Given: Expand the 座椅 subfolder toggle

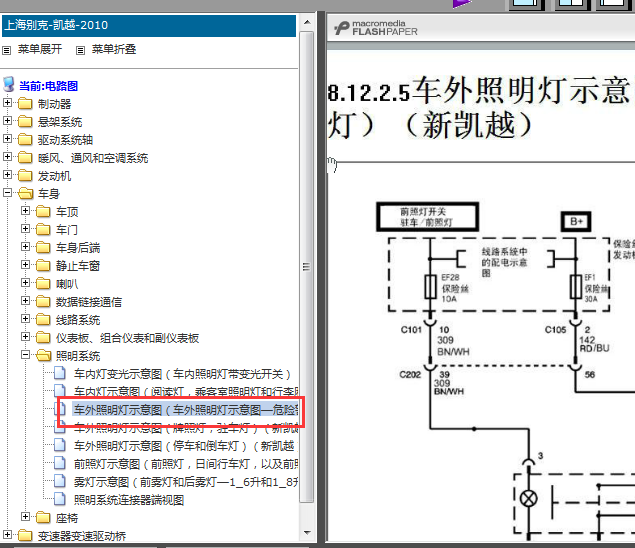Looking at the screenshot, I should pyautogui.click(x=25, y=516).
